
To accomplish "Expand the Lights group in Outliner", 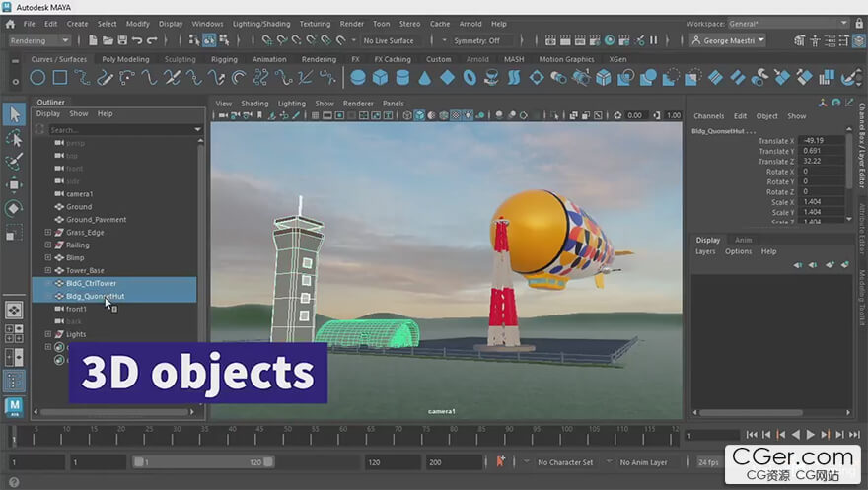I will (47, 334).
